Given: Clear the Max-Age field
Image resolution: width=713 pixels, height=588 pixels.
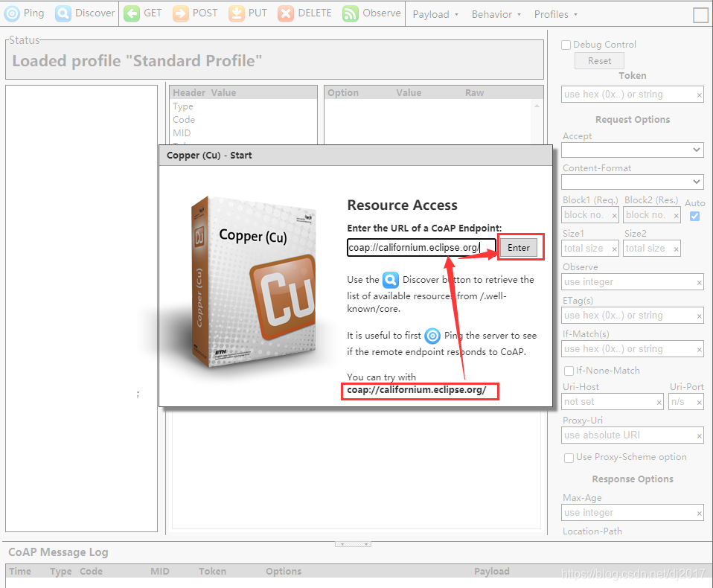Looking at the screenshot, I should click(x=699, y=514).
